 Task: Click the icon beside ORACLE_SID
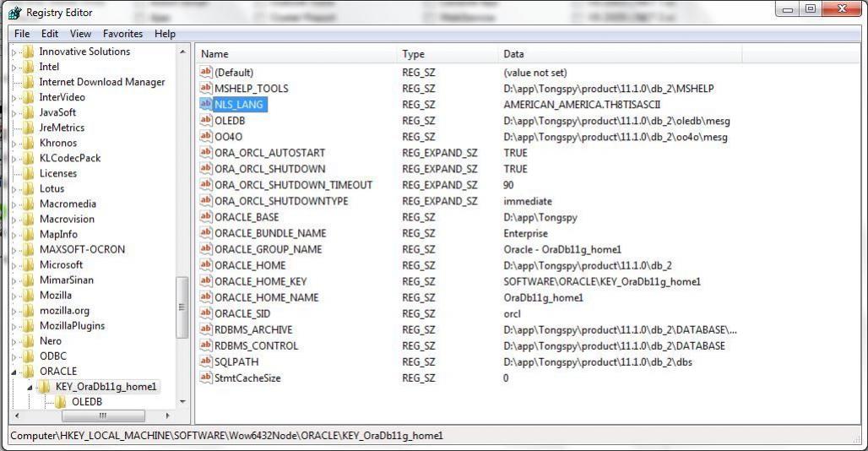tap(206, 312)
